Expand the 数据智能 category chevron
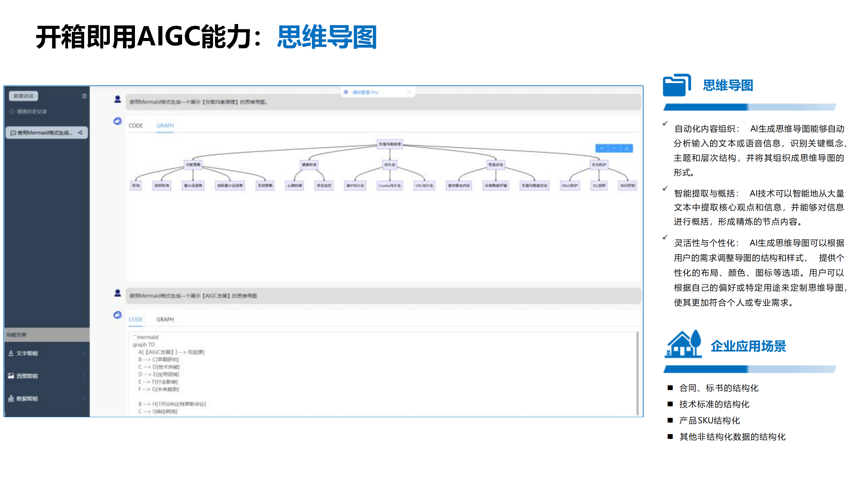This screenshot has height=488, width=868. click(83, 398)
